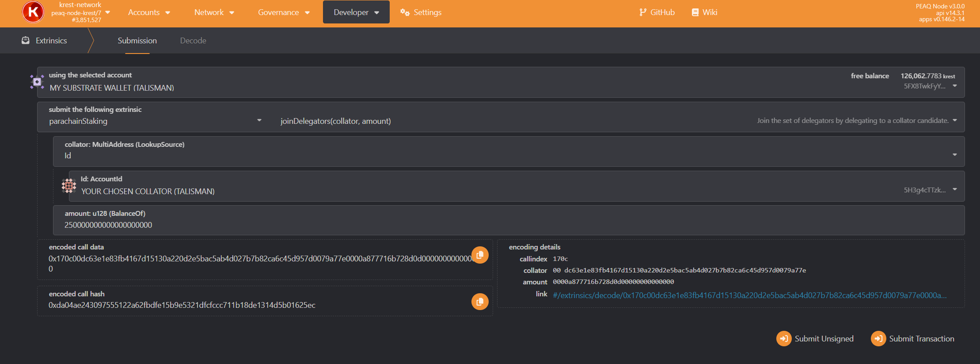This screenshot has width=980, height=364.
Task: Click the Settings gears icon
Action: pos(405,12)
